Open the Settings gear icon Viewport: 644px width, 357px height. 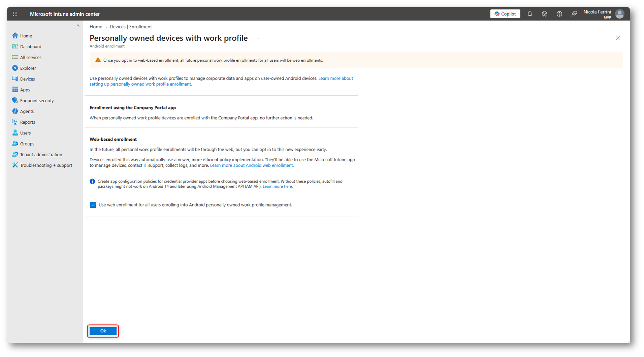pyautogui.click(x=545, y=14)
